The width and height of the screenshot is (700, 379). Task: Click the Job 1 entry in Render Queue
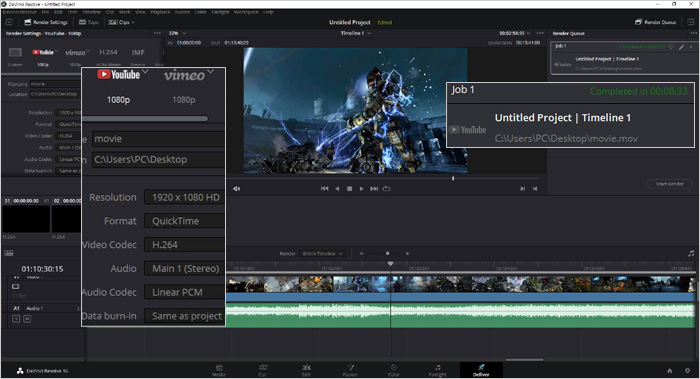[x=624, y=58]
